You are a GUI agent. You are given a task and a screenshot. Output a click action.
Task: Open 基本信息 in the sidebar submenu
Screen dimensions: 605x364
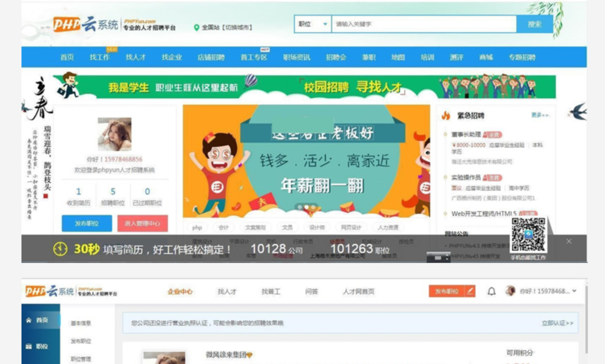point(81,323)
